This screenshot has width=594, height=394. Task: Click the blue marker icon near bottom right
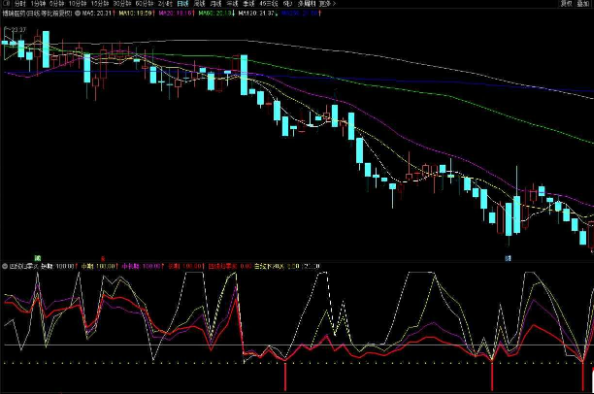coord(508,258)
